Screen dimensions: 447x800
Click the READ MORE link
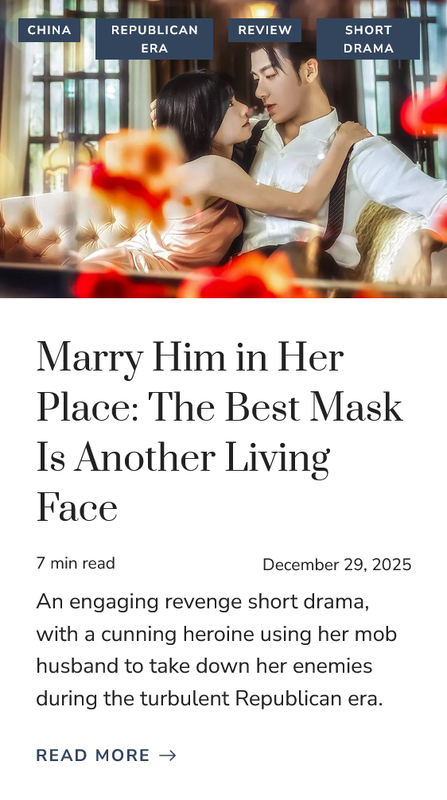point(106,755)
